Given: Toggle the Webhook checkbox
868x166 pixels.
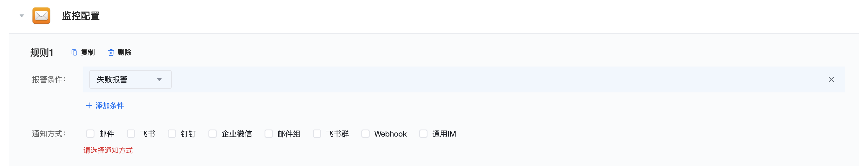Looking at the screenshot, I should [x=366, y=134].
